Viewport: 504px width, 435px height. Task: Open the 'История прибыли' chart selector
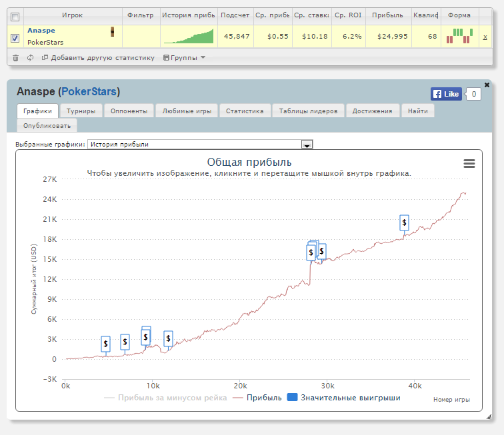click(x=200, y=145)
